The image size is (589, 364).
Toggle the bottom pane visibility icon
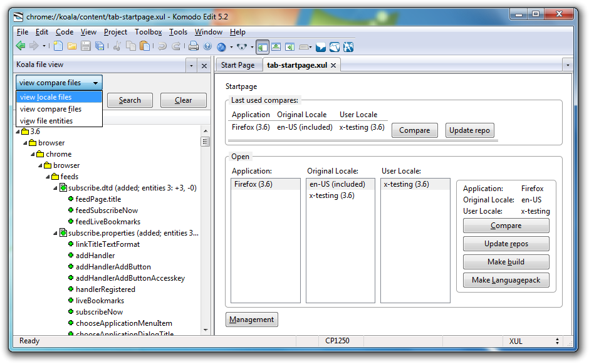tap(276, 47)
